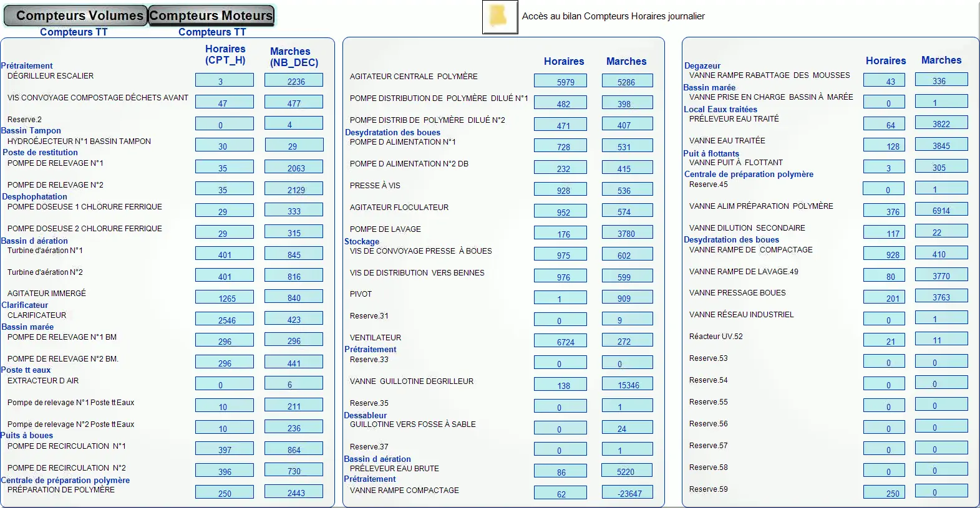Select Marches value 2129 for POMPE DE RELEVAGE N°2
The width and height of the screenshot is (980, 508).
294,189
